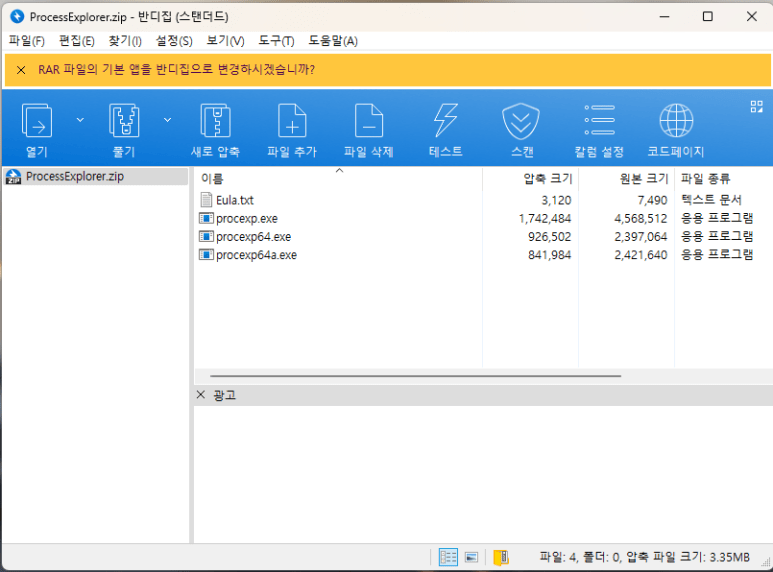Click the 풀기 (Extract) toolbar icon

click(x=124, y=120)
